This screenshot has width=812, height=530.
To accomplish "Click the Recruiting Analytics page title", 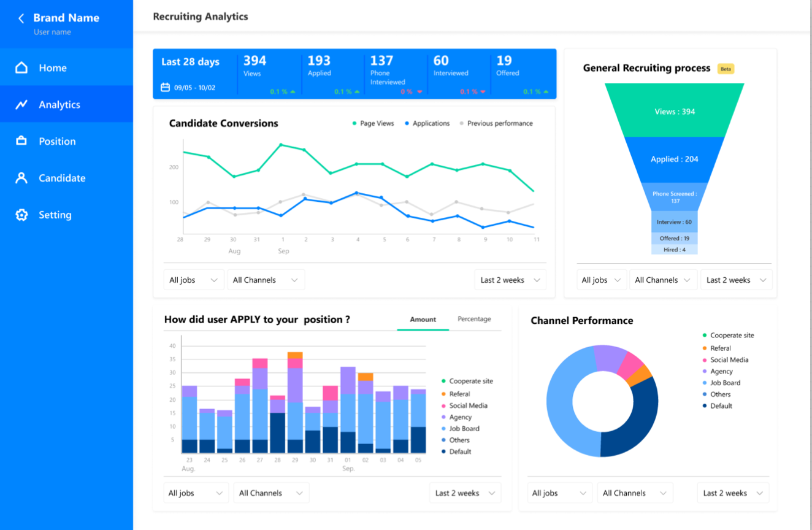I will (201, 17).
